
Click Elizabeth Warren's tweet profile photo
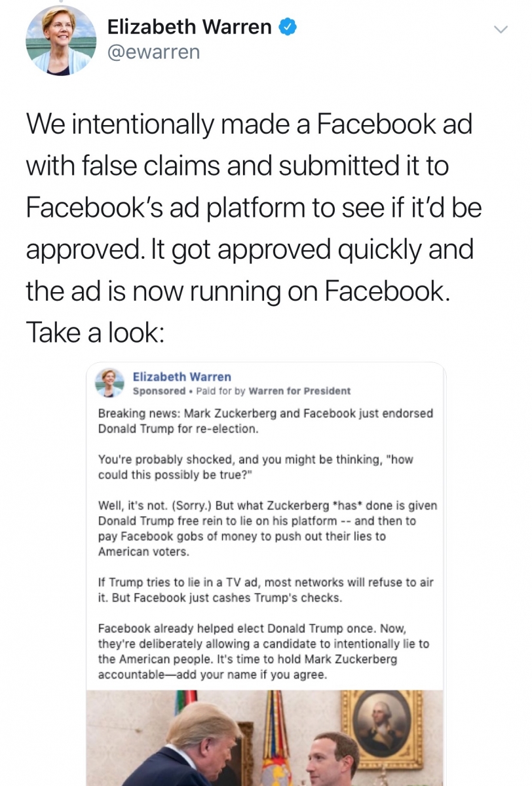(x=60, y=41)
